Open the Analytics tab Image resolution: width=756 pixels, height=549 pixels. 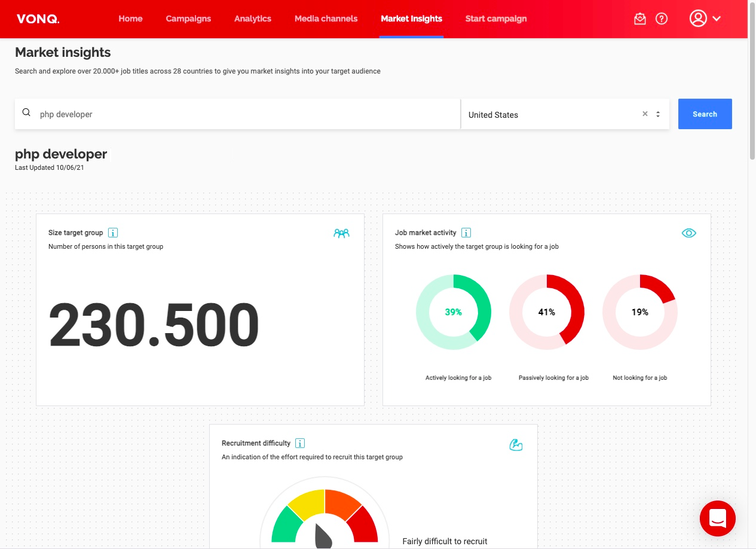pos(253,19)
